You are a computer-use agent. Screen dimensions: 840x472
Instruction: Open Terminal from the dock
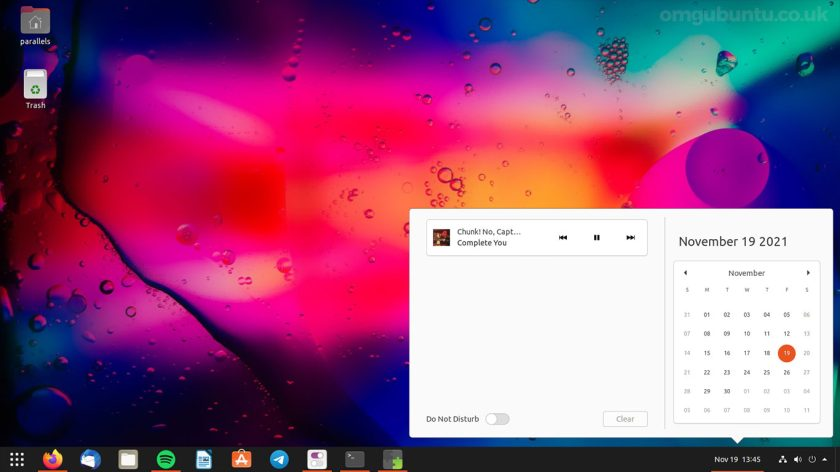(x=355, y=459)
